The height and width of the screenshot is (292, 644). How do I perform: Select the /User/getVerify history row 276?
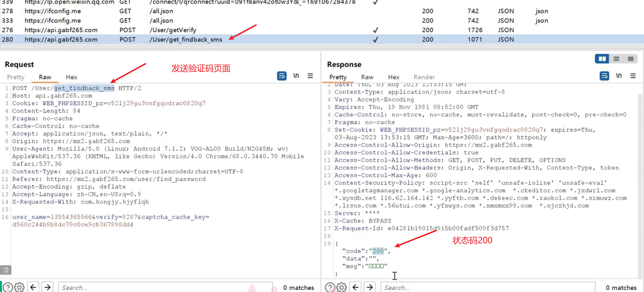click(173, 30)
